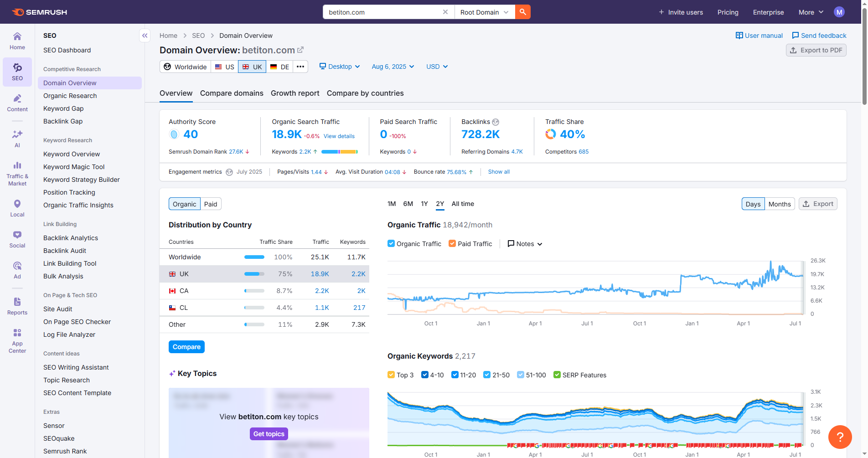Export the Organic Traffic chart
The image size is (868, 458).
[818, 204]
